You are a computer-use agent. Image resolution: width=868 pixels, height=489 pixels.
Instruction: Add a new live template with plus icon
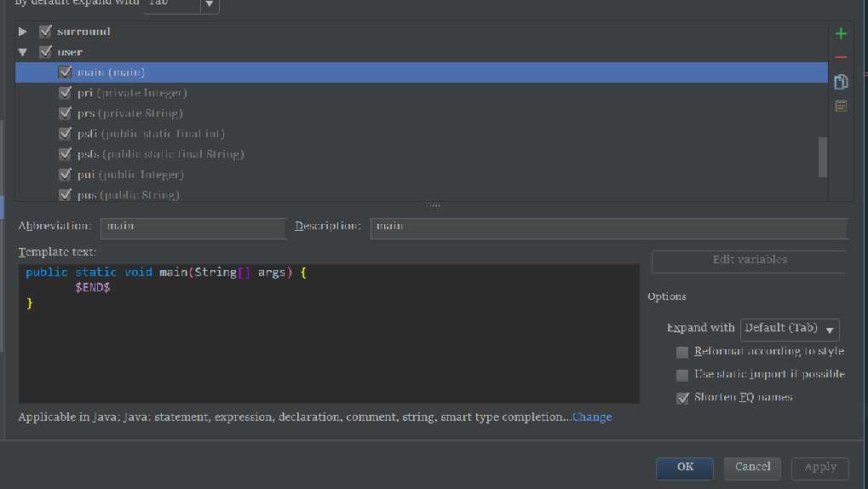tap(841, 34)
